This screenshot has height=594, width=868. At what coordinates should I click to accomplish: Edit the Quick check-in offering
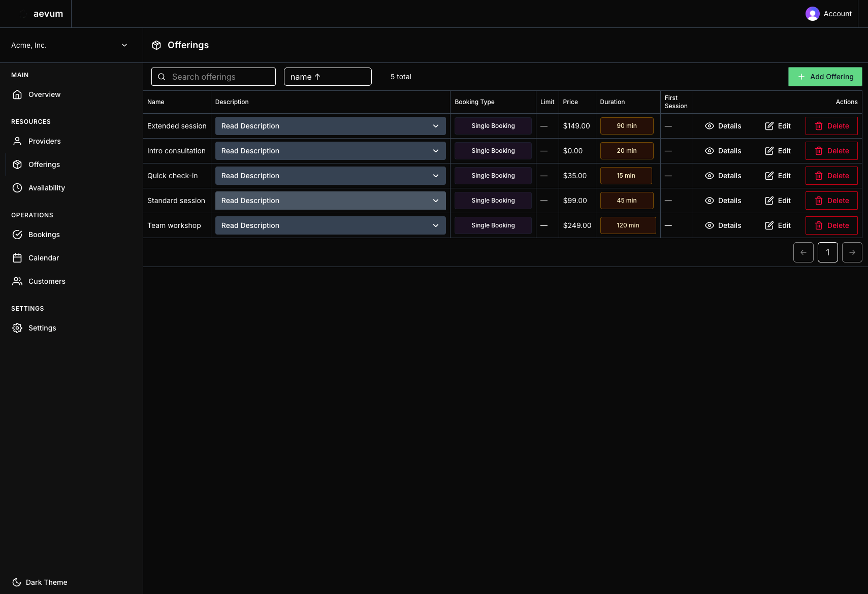click(x=778, y=176)
